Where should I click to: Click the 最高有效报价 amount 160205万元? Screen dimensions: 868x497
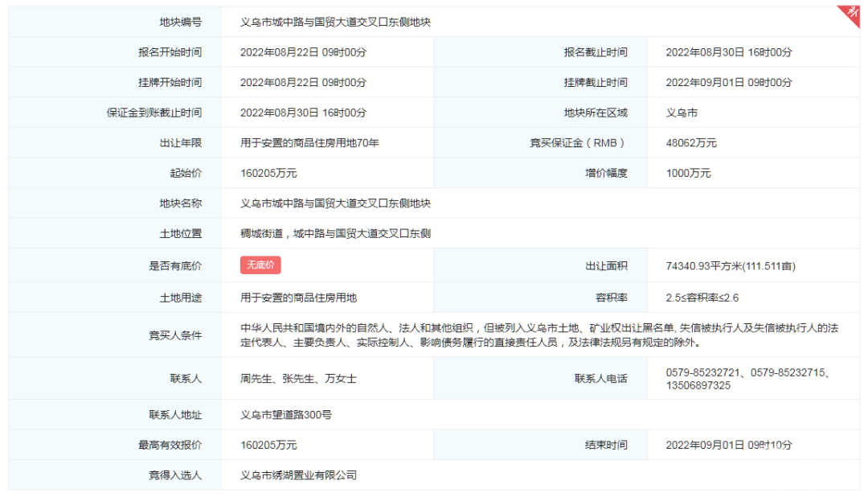268,445
